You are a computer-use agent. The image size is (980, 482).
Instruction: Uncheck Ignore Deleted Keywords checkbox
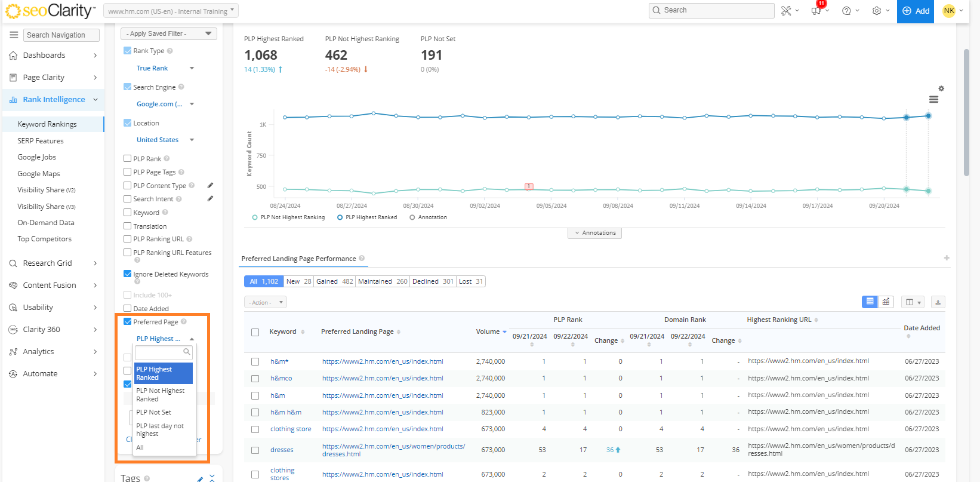coord(127,274)
